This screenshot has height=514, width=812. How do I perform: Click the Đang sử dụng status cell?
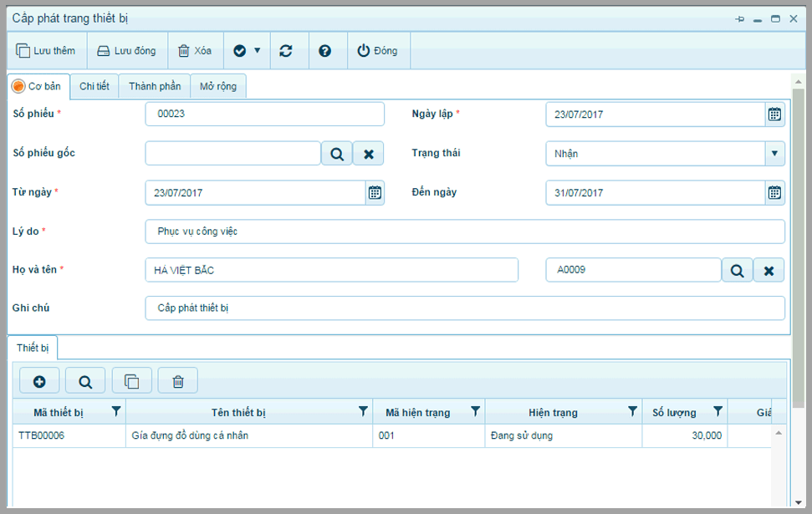(564, 435)
